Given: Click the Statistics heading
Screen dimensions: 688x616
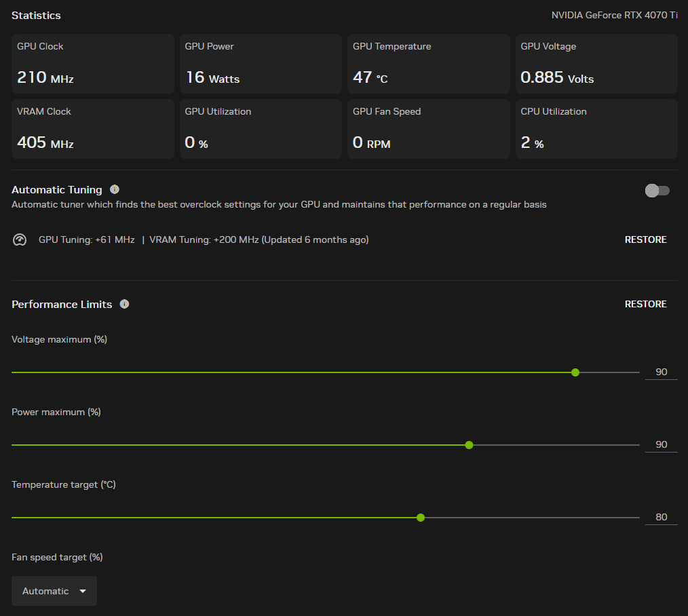Looking at the screenshot, I should (x=36, y=16).
